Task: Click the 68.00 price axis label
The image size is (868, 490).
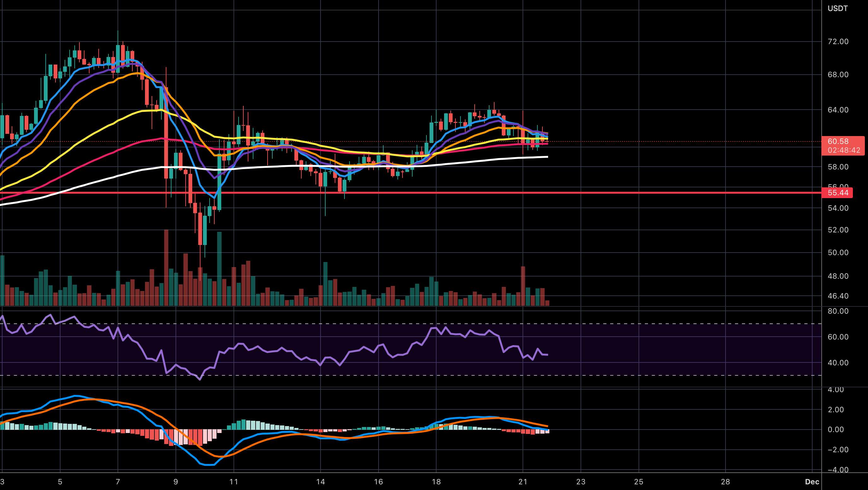Action: (x=838, y=74)
